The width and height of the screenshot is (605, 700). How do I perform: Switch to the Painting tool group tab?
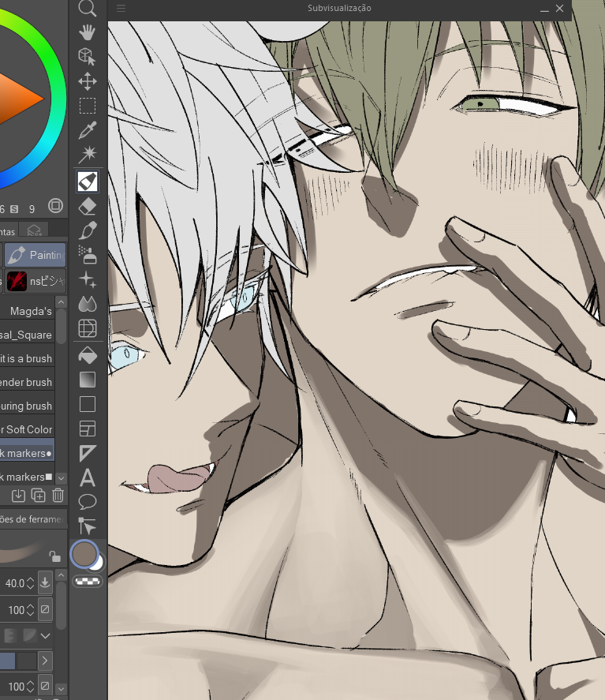(x=35, y=255)
